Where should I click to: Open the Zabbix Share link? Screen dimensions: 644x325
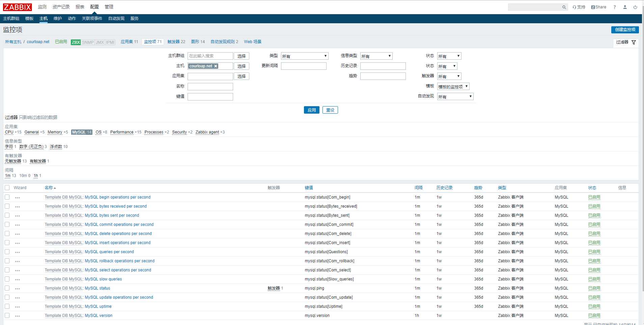point(598,7)
